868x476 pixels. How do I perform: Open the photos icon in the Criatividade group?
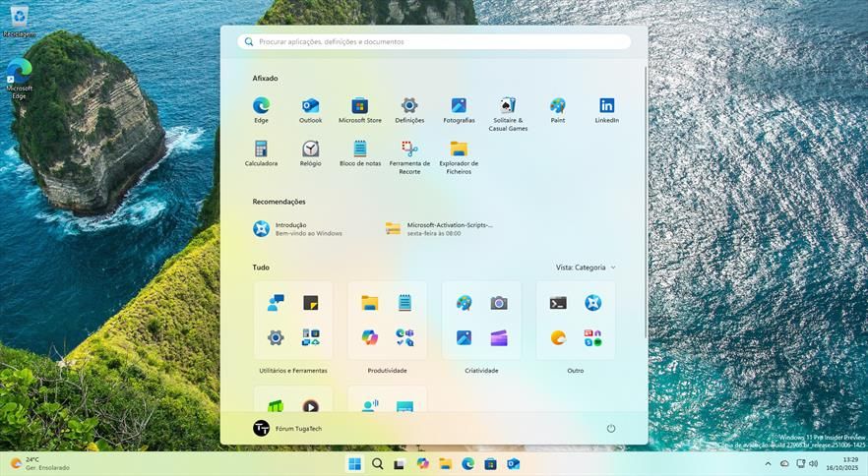(x=464, y=337)
